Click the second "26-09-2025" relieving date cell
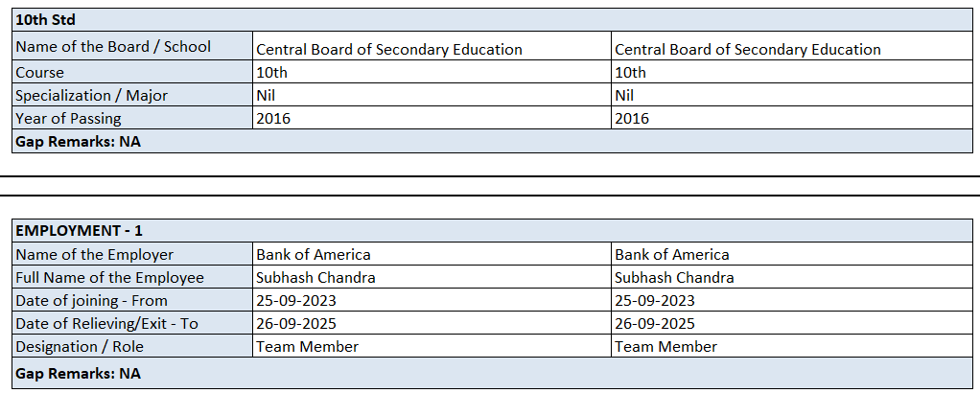The width and height of the screenshot is (980, 393). click(x=655, y=323)
